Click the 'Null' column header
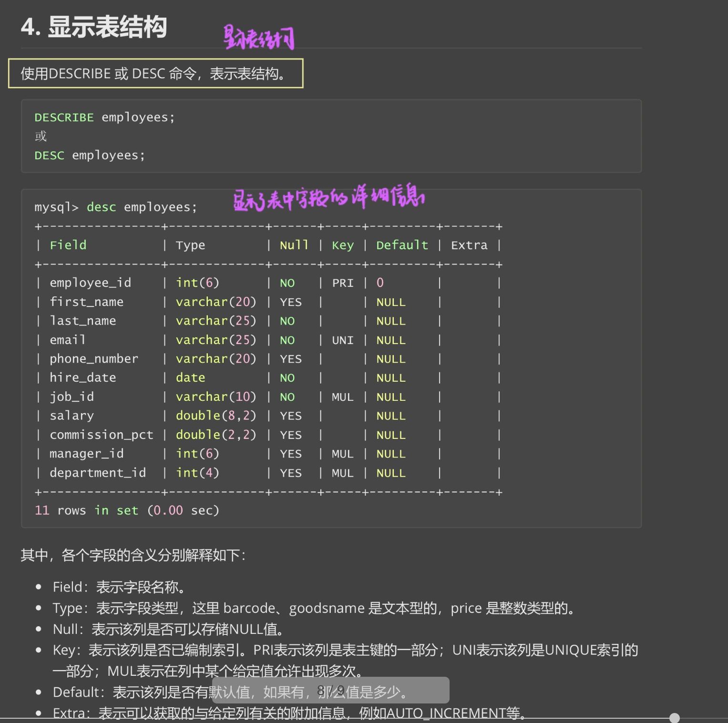 coord(294,245)
